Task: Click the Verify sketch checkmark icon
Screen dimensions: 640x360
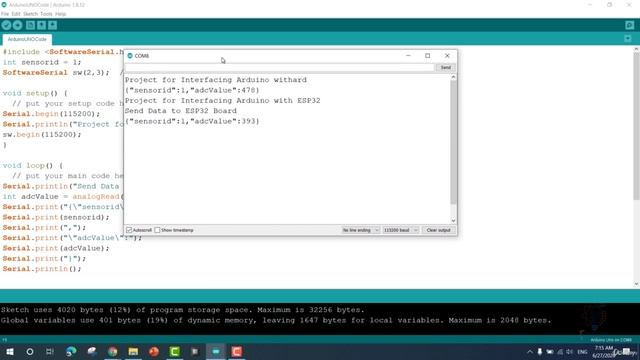Action: pos(6,25)
